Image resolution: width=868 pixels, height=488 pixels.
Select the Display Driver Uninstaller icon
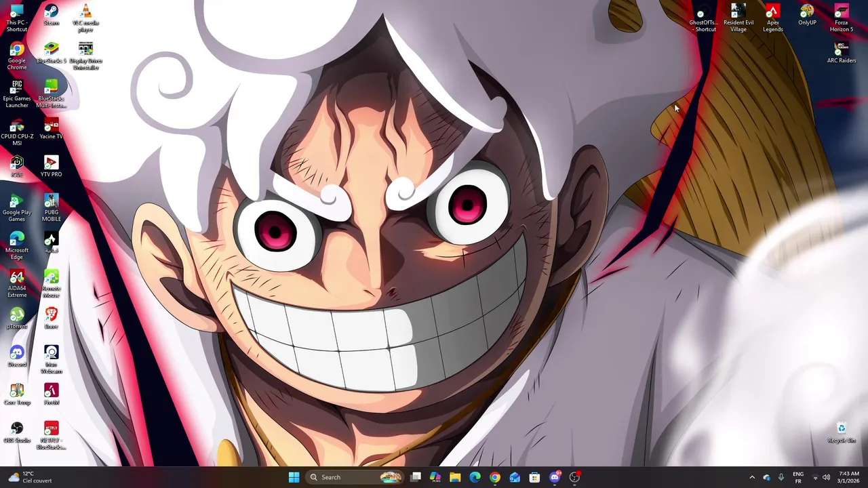[85, 56]
